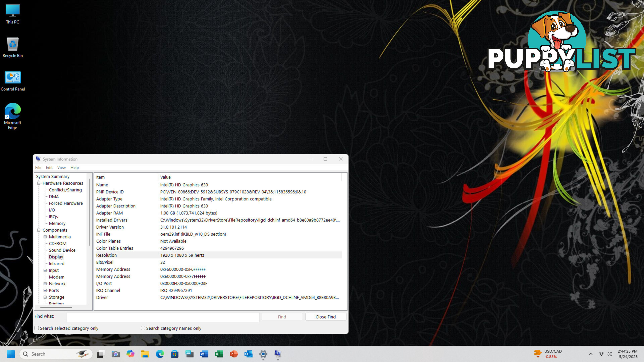Click the System Information title bar icon
644x362 pixels.
[x=38, y=159]
